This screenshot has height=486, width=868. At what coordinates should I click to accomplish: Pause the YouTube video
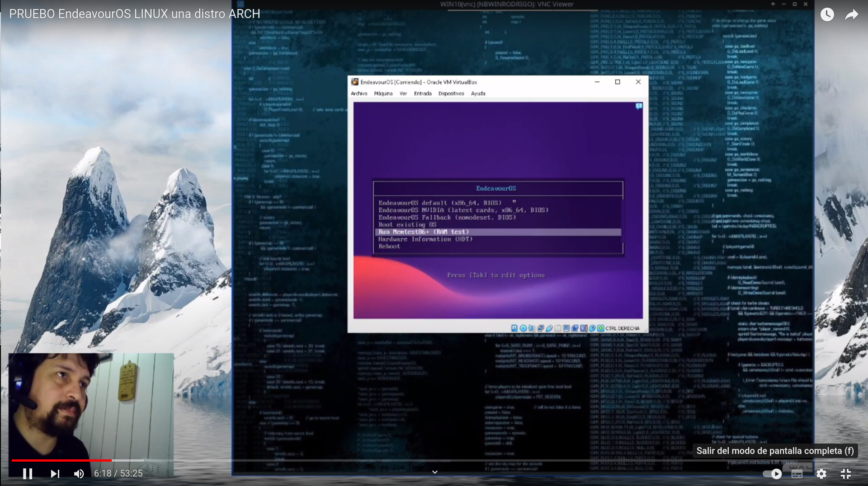click(28, 473)
